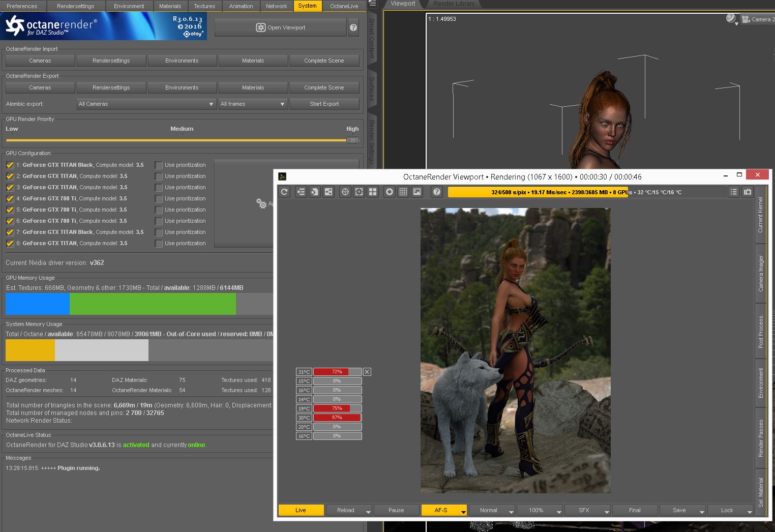Enable Use prioritization for GPU 3

pos(159,188)
